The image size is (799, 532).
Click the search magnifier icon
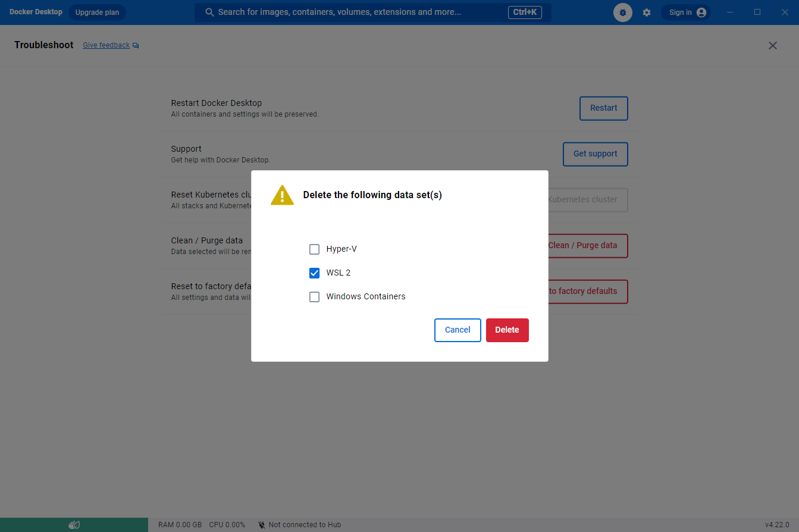[209, 12]
